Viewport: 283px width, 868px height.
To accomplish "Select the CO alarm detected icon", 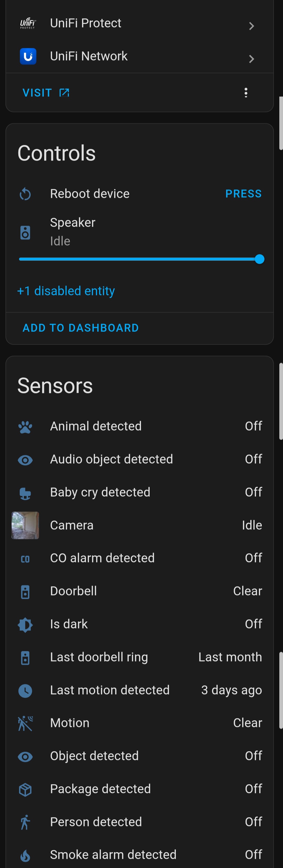I will pyautogui.click(x=25, y=559).
